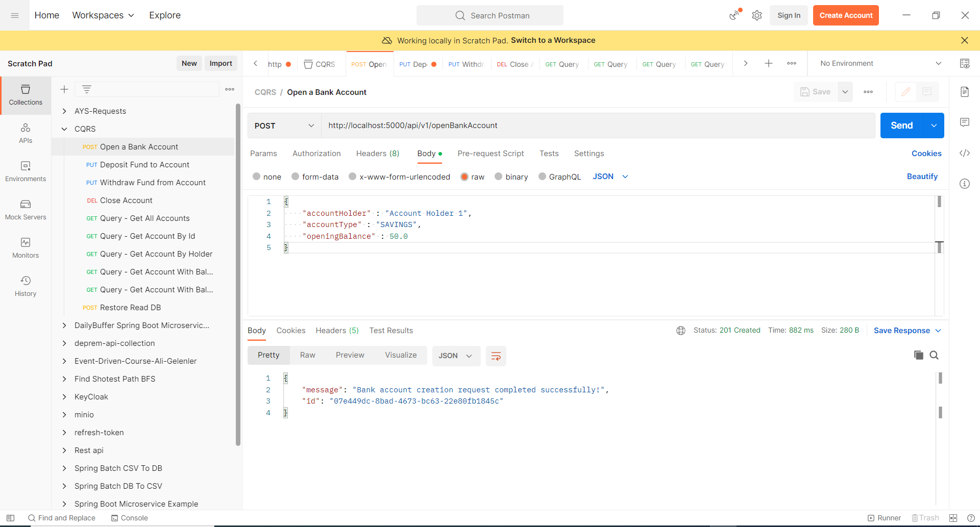Screen dimensions: 980x527
Task: Open the satellite sync notifications icon
Action: coord(734,15)
